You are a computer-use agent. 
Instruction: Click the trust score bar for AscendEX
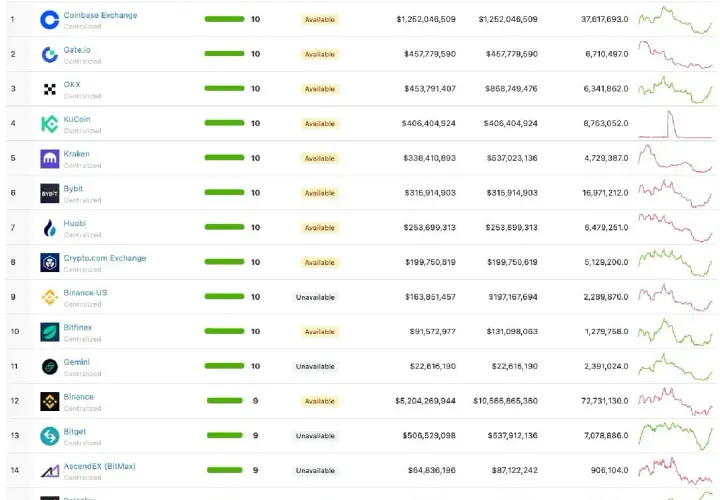(225, 470)
